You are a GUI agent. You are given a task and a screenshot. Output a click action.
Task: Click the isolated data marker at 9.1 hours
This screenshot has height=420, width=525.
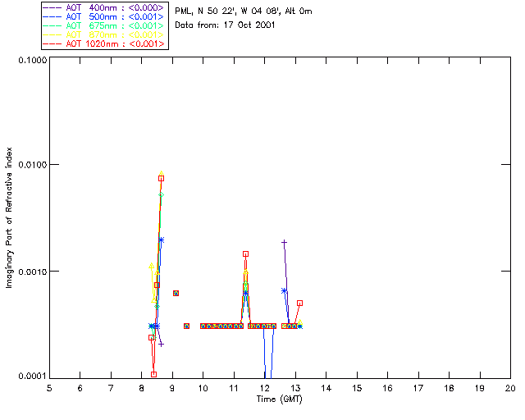pos(176,293)
